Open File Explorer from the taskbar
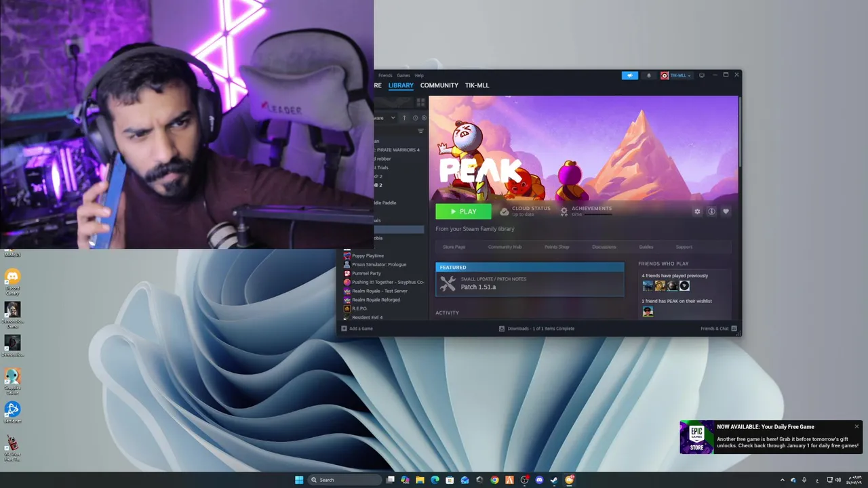 420,480
